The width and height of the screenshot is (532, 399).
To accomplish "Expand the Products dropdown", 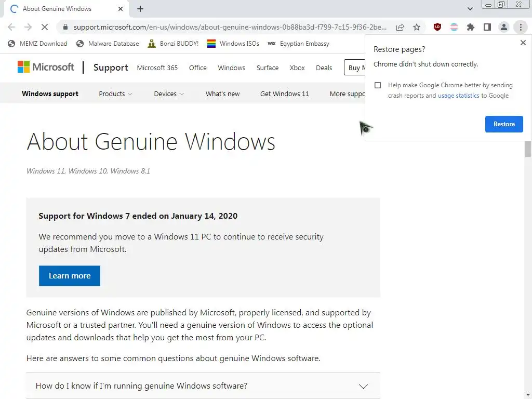I will [x=115, y=94].
